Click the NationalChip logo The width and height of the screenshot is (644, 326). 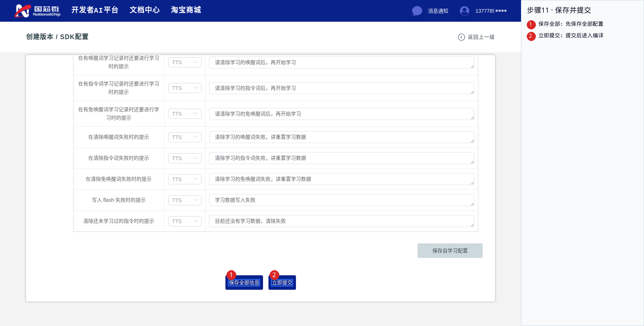(37, 11)
